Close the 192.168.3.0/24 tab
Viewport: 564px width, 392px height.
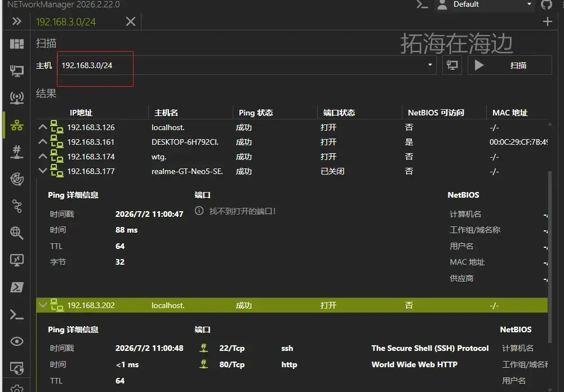tap(131, 21)
